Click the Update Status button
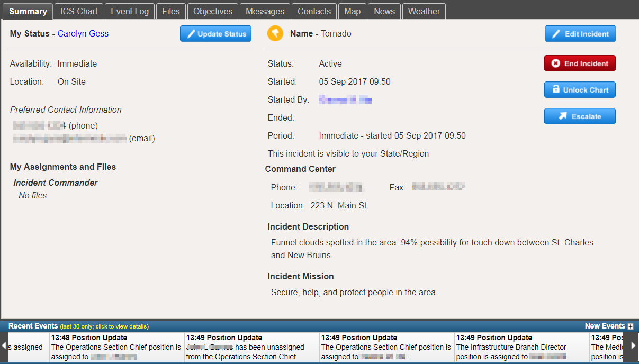639x364 pixels. [x=215, y=33]
